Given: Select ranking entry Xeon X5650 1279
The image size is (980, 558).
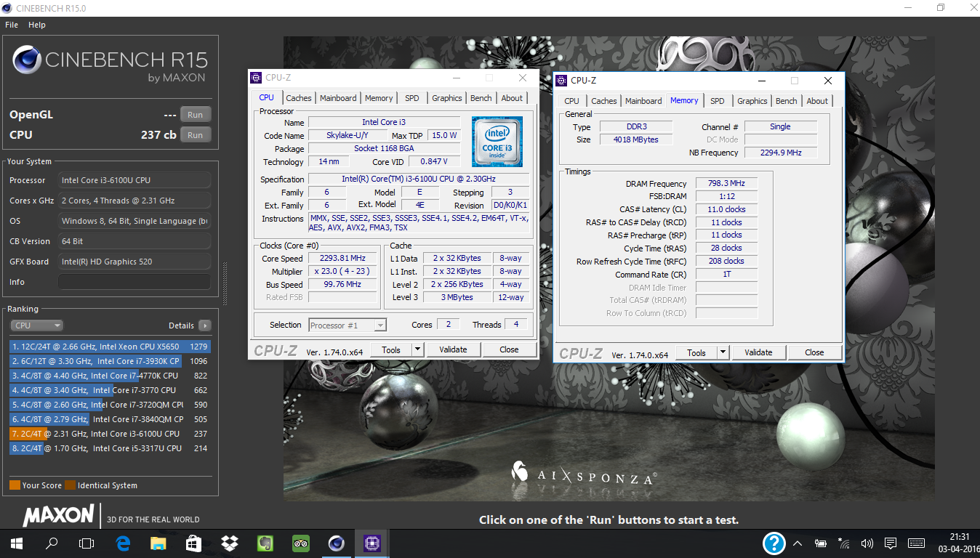Looking at the screenshot, I should coord(110,347).
